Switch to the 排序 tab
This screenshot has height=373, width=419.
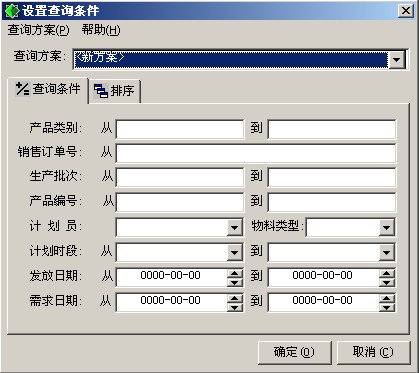coord(114,91)
